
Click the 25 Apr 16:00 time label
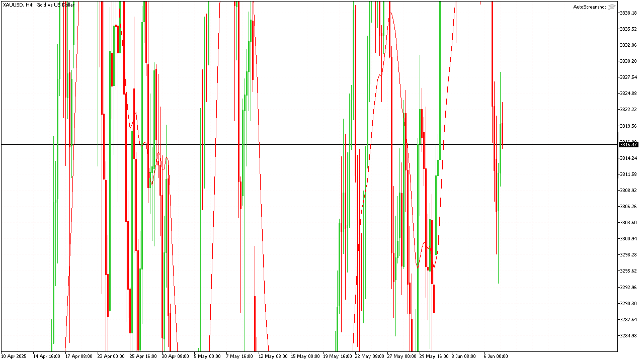pyautogui.click(x=143, y=356)
